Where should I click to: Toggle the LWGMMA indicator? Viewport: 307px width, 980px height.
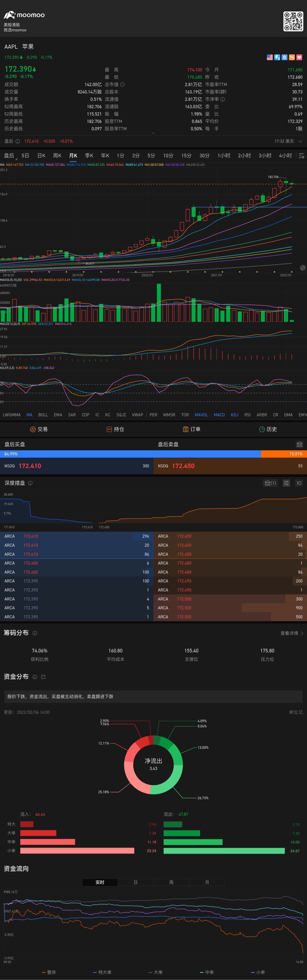click(12, 415)
